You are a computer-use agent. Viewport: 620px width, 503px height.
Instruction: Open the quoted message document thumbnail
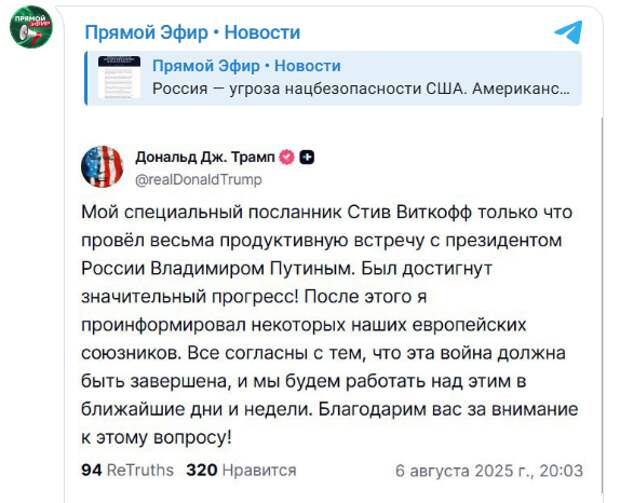pyautogui.click(x=119, y=78)
